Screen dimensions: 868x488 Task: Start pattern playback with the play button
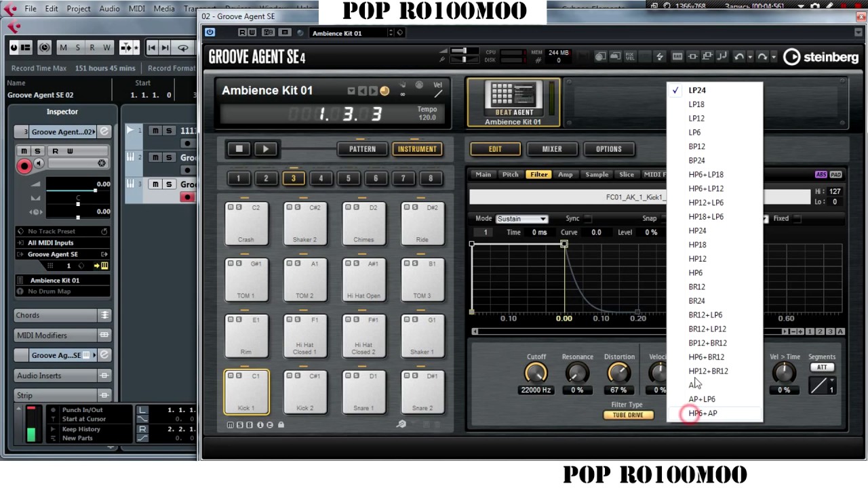click(x=266, y=149)
